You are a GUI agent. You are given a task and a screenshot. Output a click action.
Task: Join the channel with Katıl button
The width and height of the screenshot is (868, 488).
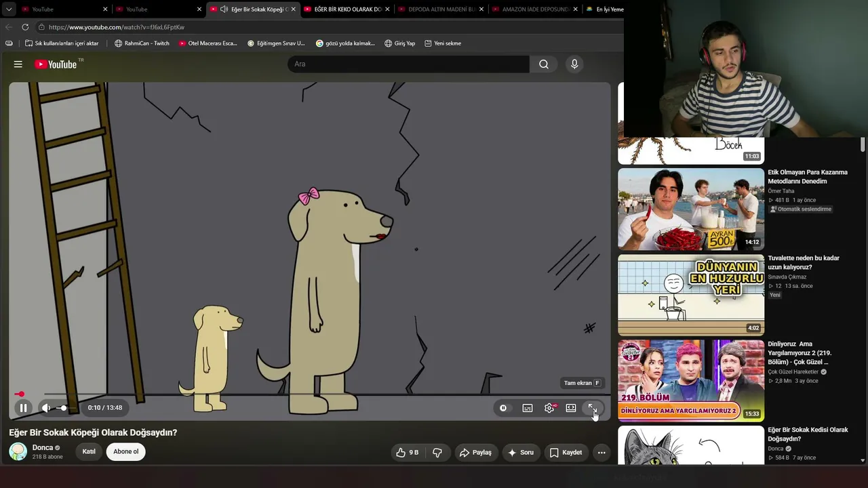pos(89,451)
